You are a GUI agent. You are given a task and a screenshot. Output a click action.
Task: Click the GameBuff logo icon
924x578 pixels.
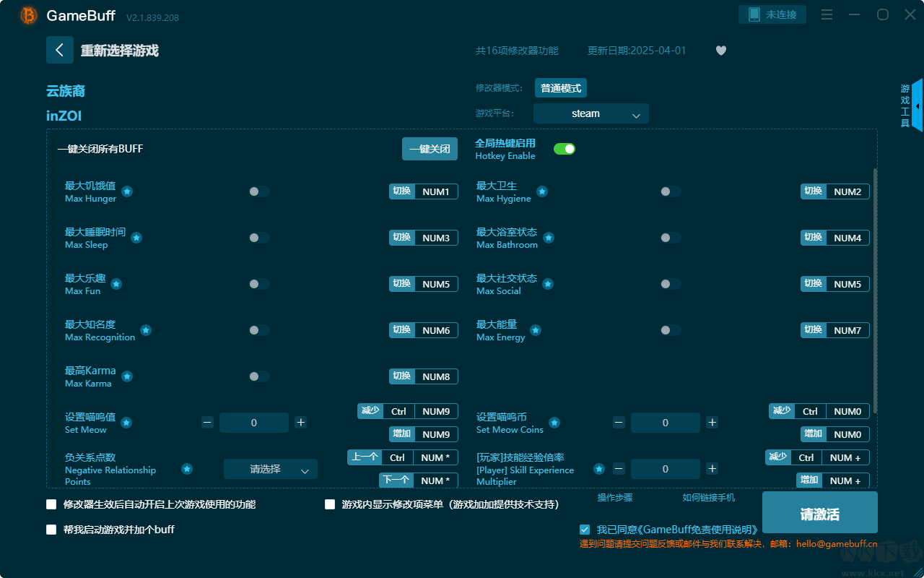[x=27, y=15]
